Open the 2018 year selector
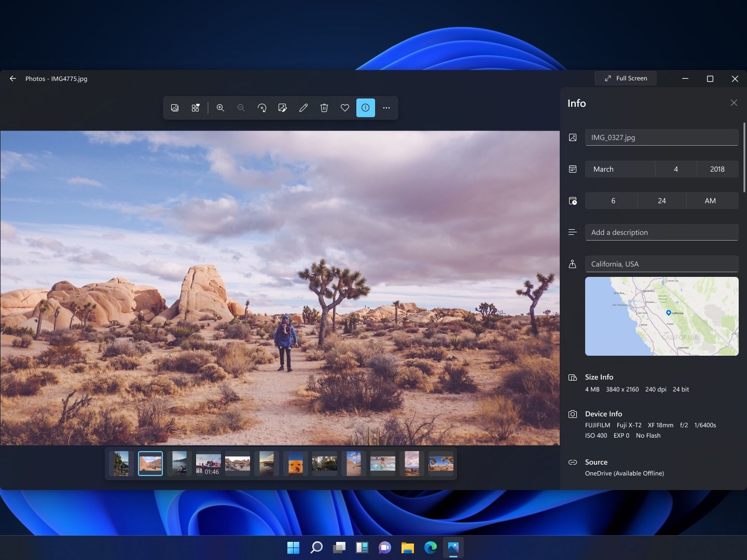 [x=717, y=169]
